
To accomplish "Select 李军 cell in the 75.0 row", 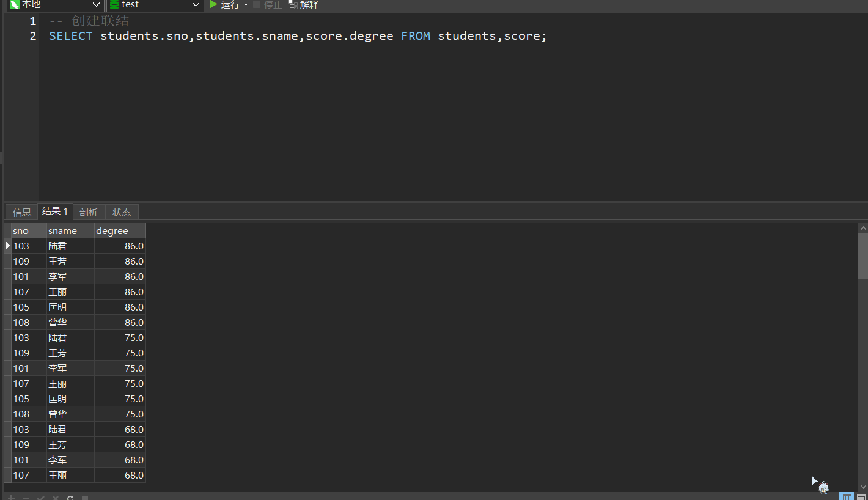I will pos(70,369).
